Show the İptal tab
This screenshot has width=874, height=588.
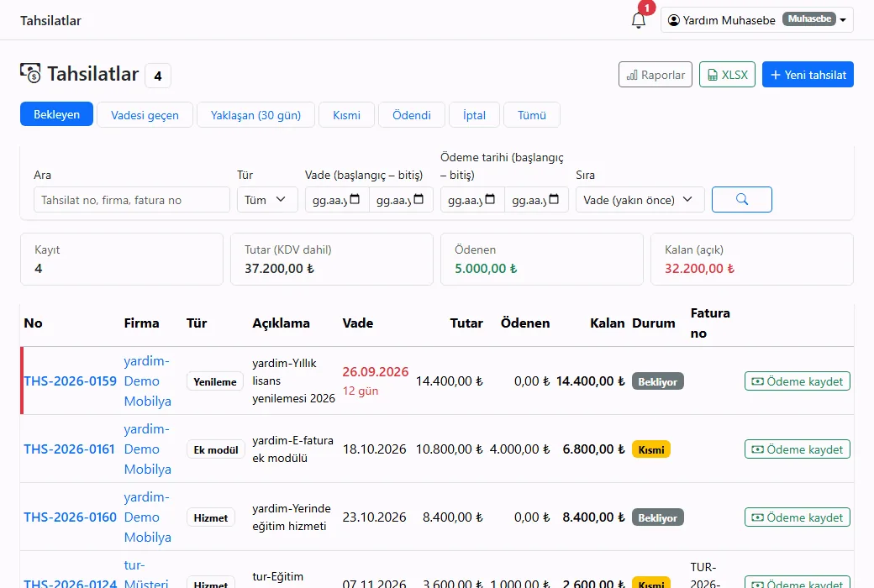(x=474, y=115)
